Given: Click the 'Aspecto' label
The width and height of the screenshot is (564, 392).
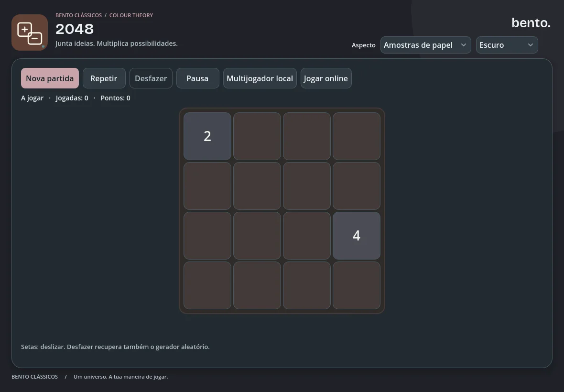Looking at the screenshot, I should 363,45.
